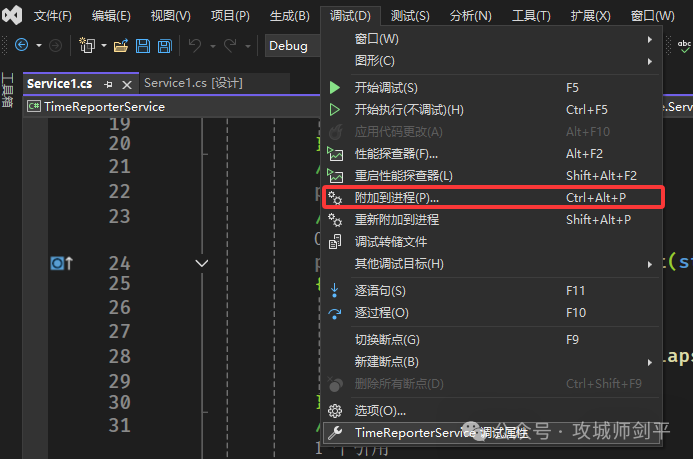The height and width of the screenshot is (459, 693).
Task: Click the abc spell check icon
Action: click(684, 46)
